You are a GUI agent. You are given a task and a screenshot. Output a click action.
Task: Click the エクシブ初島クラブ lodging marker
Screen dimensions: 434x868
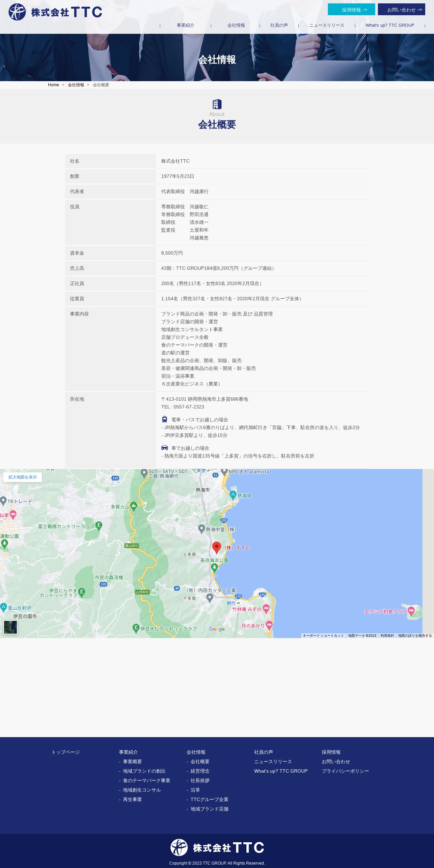click(411, 611)
